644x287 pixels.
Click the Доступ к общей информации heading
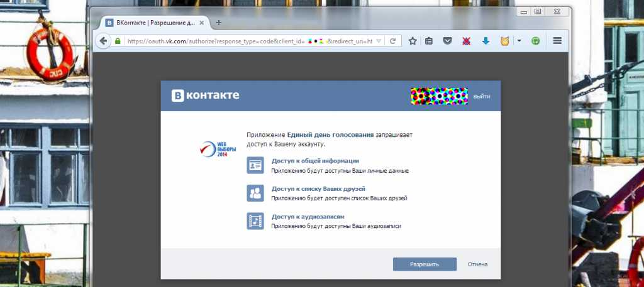(x=316, y=161)
